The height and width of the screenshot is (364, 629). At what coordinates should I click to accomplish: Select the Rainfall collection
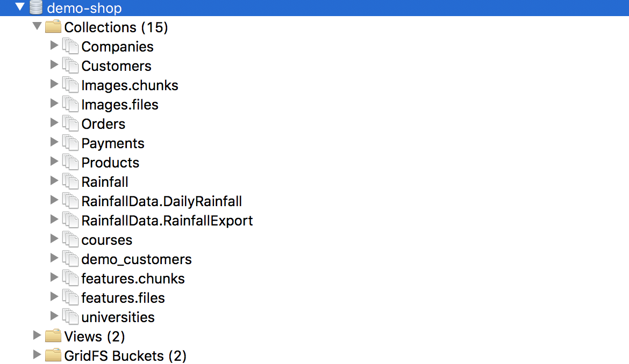tap(105, 181)
